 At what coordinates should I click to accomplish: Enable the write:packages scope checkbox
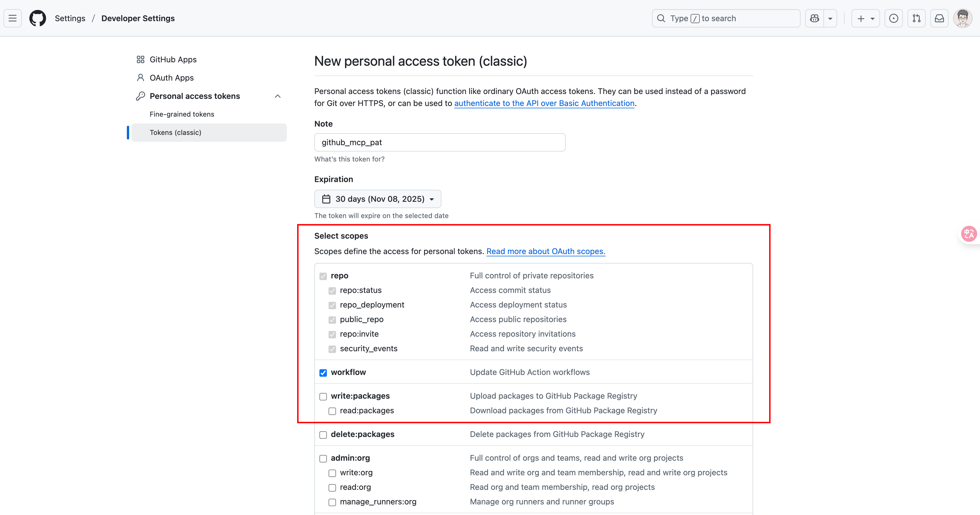pos(323,397)
